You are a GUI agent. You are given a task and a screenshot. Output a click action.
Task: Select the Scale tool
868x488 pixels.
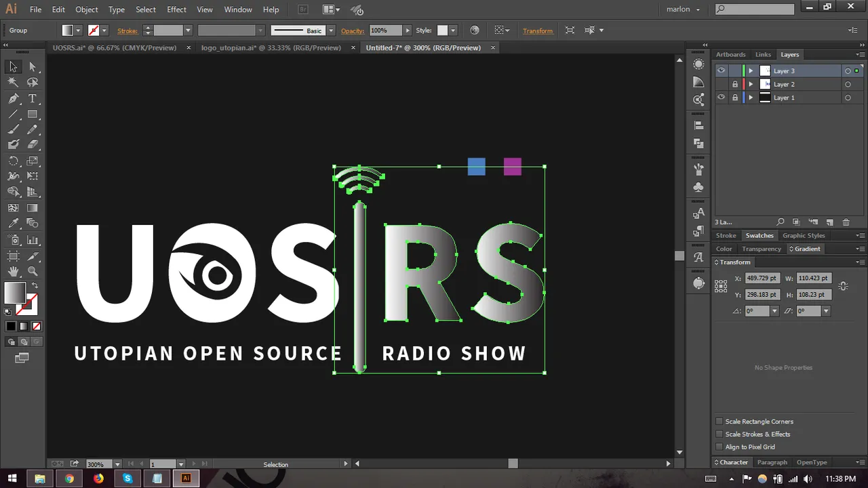click(33, 161)
